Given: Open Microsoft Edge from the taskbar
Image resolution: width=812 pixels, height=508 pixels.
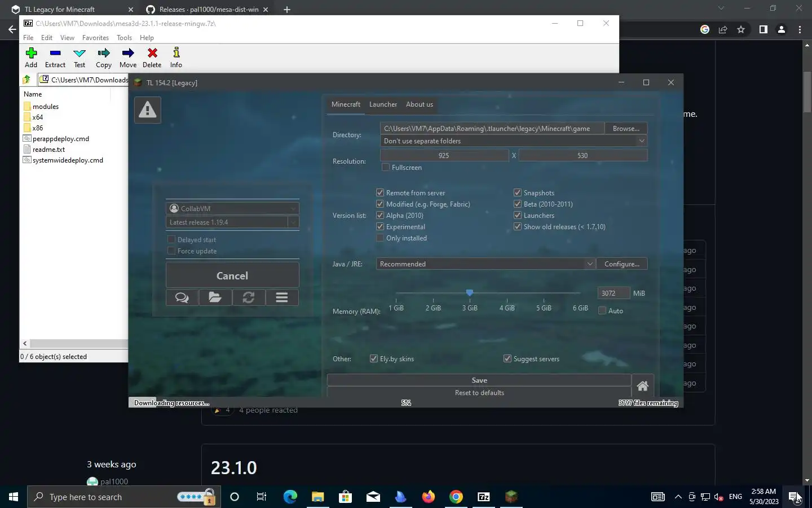Looking at the screenshot, I should 290,497.
